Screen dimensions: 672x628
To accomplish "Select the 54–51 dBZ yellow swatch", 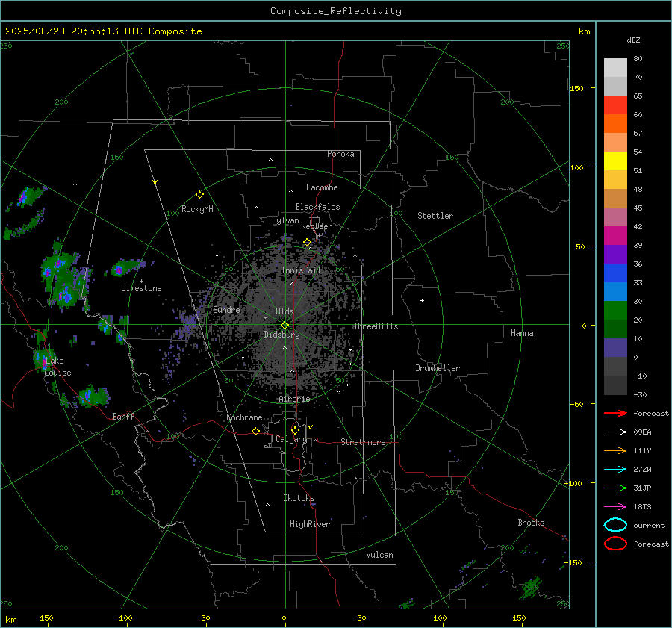I will point(615,161).
